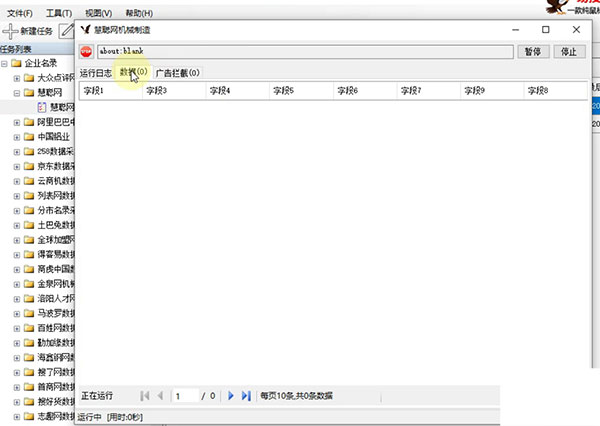Click the 字段9 column header

pos(492,91)
